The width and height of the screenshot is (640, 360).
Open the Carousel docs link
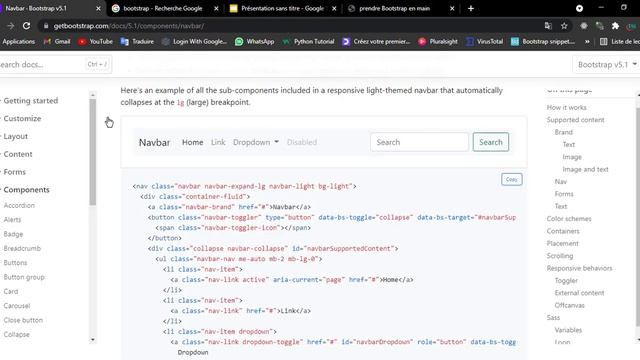[x=17, y=306]
